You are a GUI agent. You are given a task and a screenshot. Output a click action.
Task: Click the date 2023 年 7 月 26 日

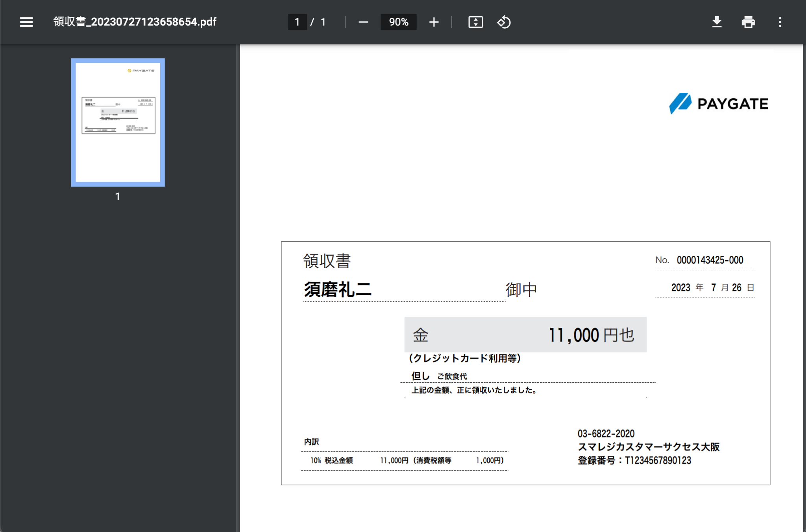(713, 287)
